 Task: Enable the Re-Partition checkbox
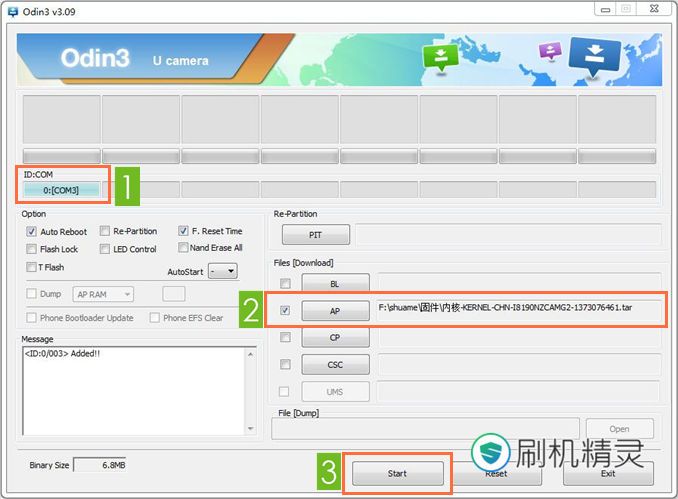click(x=104, y=231)
